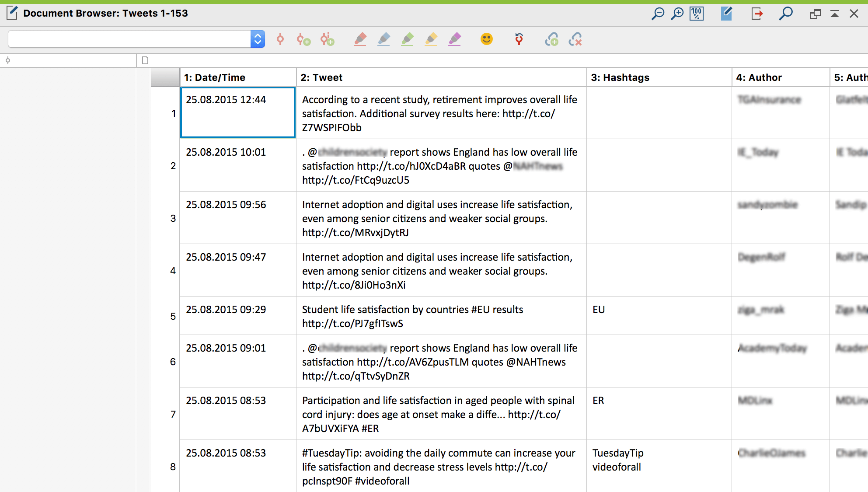
Task: Undock the Document Browser window
Action: click(x=815, y=14)
